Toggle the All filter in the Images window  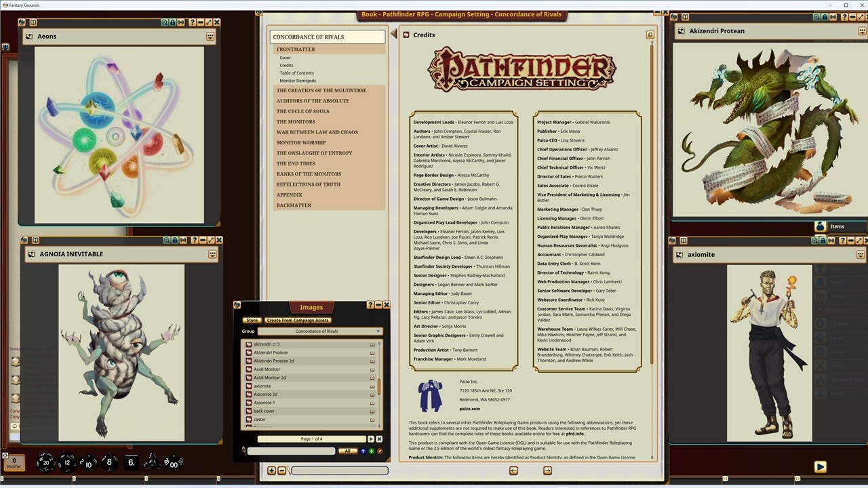pyautogui.click(x=347, y=451)
